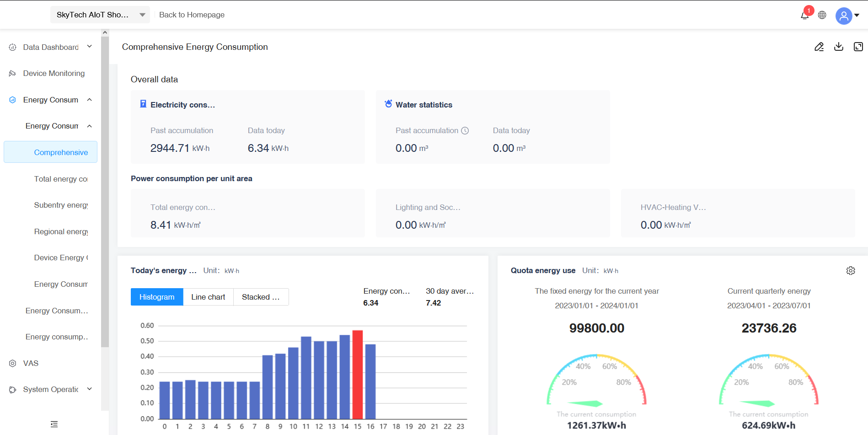Click the Electricity consumption card icon
The height and width of the screenshot is (435, 868).
pos(143,104)
